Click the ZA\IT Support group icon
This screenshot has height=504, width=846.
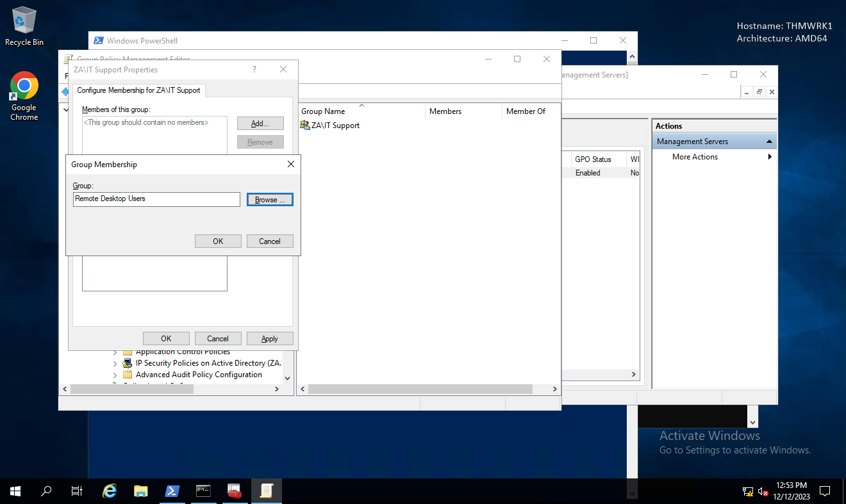304,126
